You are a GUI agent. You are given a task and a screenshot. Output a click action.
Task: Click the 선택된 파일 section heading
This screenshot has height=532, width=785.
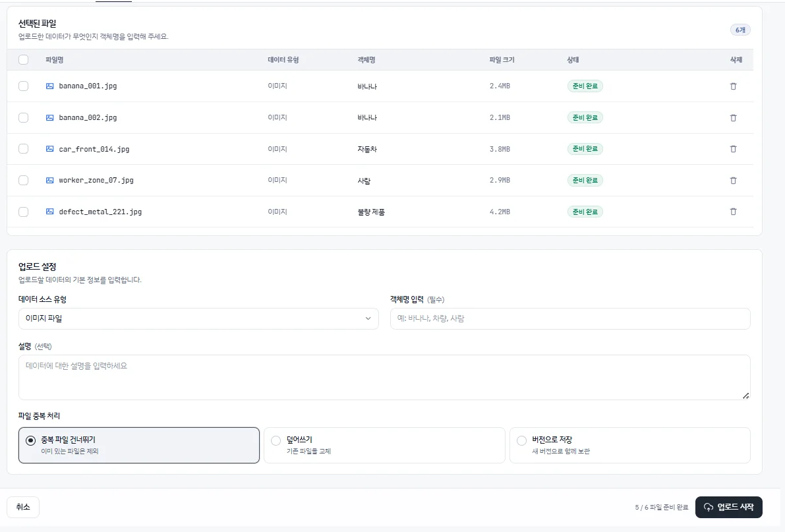coord(37,24)
